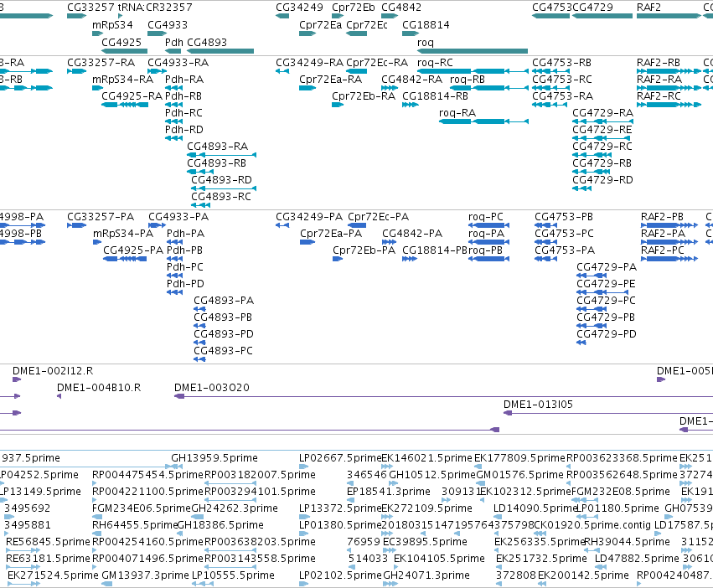Screen dimensions: 713x588
Task: Open the DME1-003O20 clone label
Action: 212,388
